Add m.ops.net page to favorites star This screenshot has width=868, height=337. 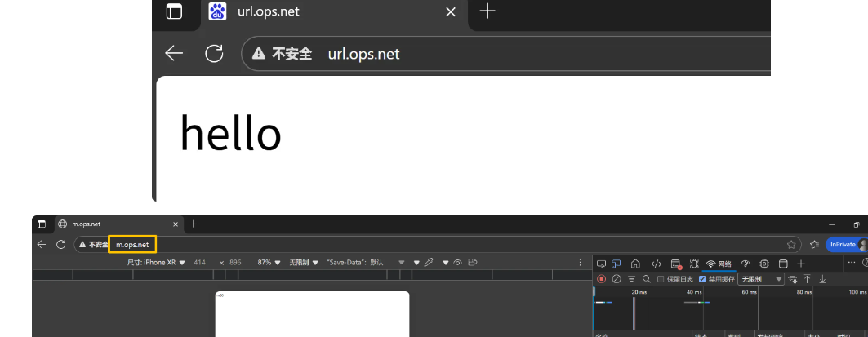click(x=791, y=244)
